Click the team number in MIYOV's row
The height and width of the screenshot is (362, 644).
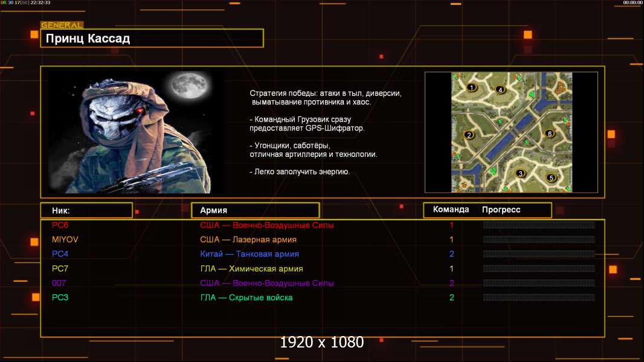pos(451,240)
